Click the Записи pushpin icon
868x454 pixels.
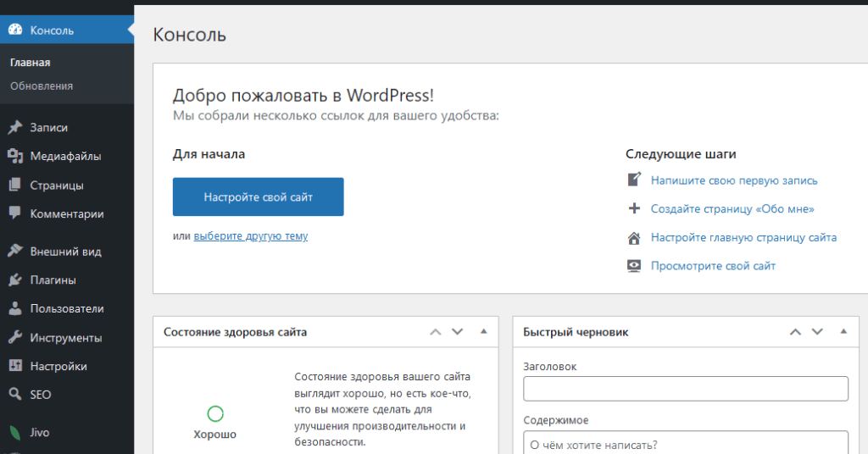[15, 127]
